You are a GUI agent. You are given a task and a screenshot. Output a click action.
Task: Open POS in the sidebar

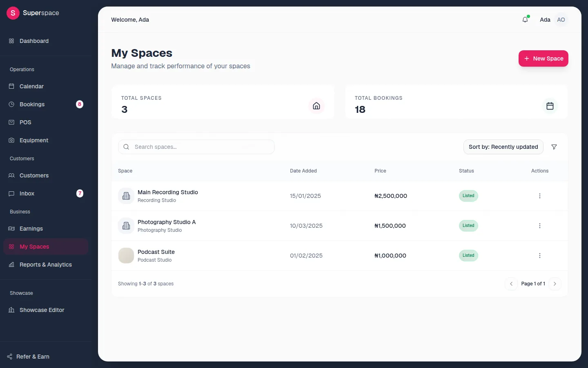pos(46,122)
